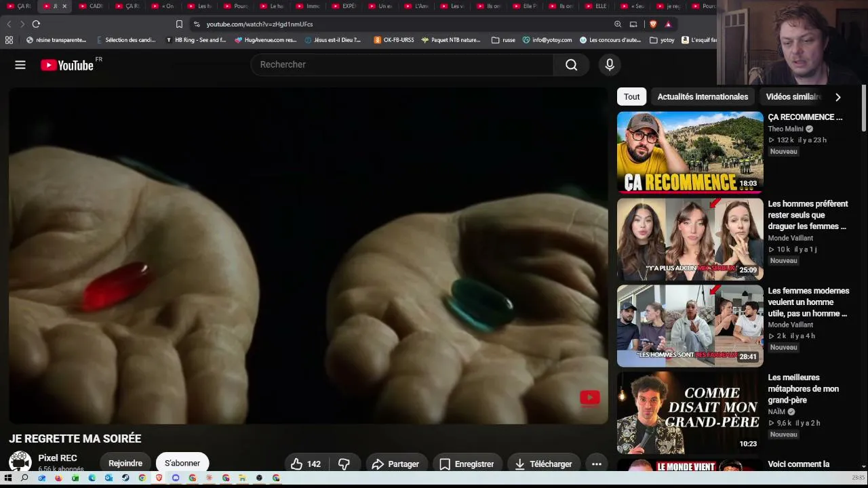Open Windows taskbar search
Viewport: 868px width, 488px height.
coord(24,478)
